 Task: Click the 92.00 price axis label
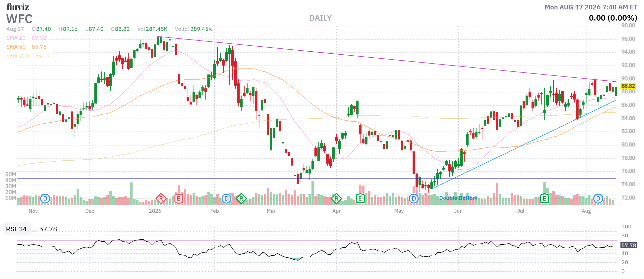click(628, 65)
